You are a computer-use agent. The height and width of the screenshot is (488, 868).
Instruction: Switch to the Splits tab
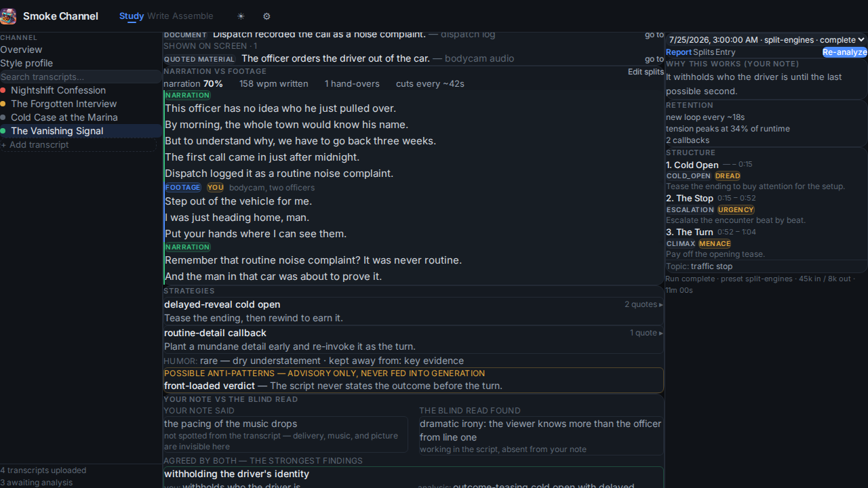click(x=703, y=52)
